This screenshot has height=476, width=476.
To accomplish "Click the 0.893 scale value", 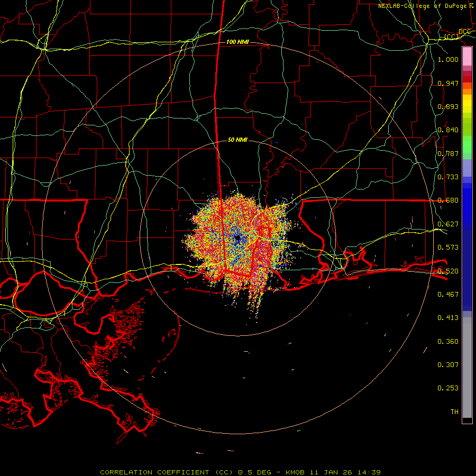I will [x=448, y=106].
